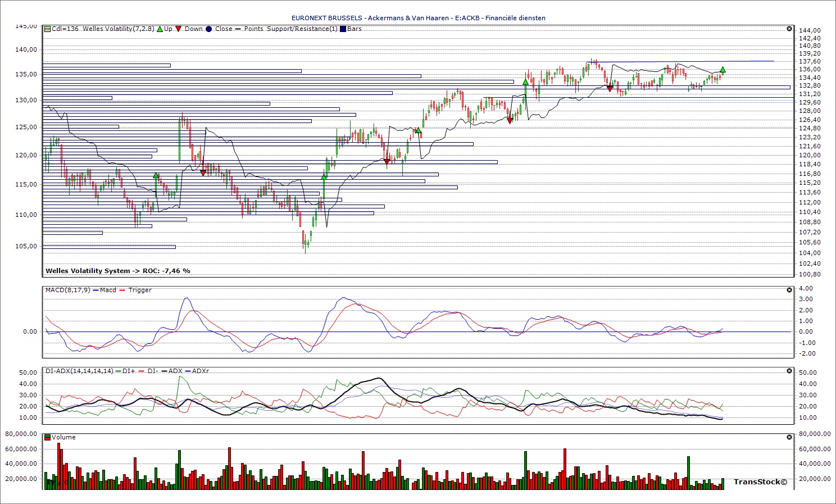Click the red Down triangle legend icon

tap(179, 29)
